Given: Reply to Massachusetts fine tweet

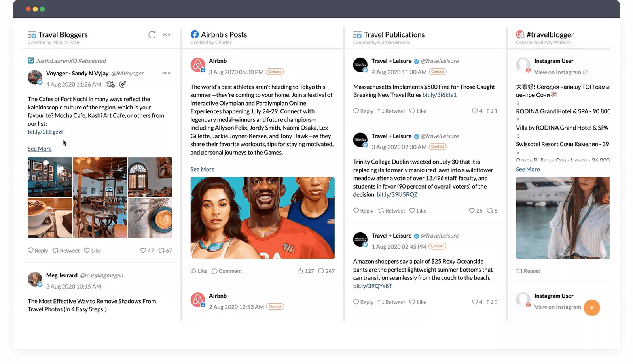Looking at the screenshot, I should click(363, 111).
